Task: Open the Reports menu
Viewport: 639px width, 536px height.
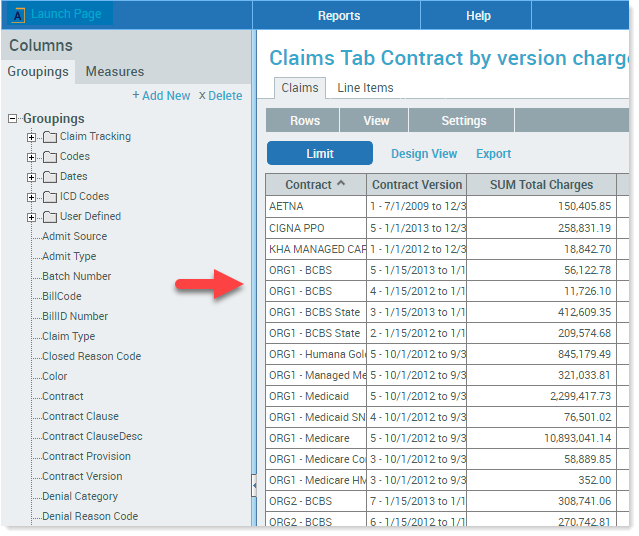Action: [339, 15]
